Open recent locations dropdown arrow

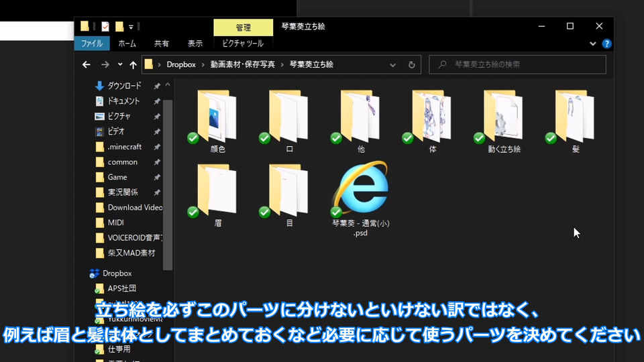120,64
